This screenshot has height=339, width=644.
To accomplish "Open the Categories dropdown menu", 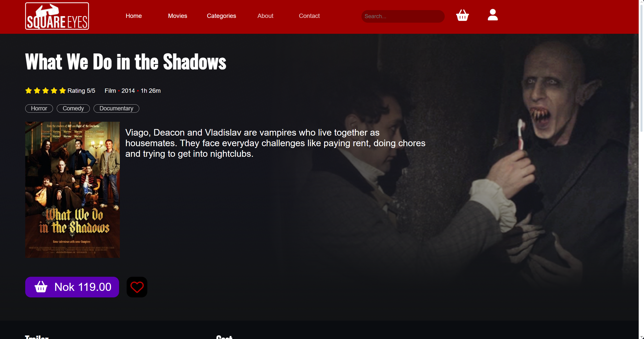I will point(221,16).
